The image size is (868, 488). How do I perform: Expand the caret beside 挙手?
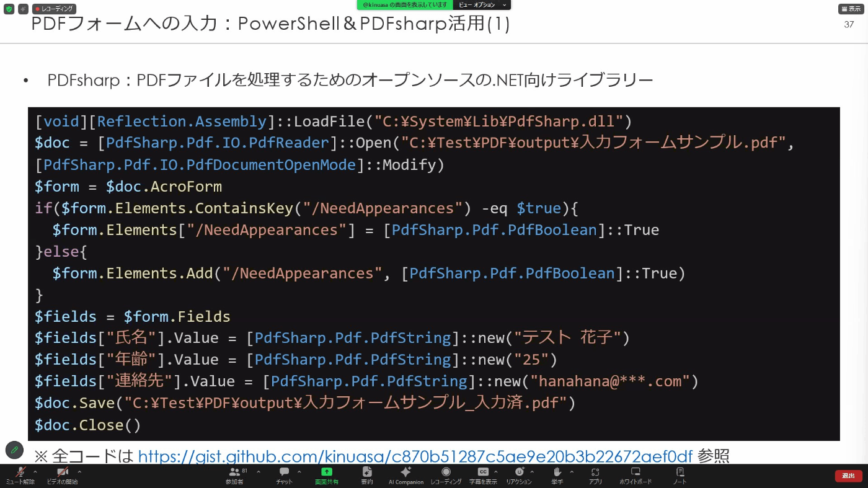tap(572, 472)
